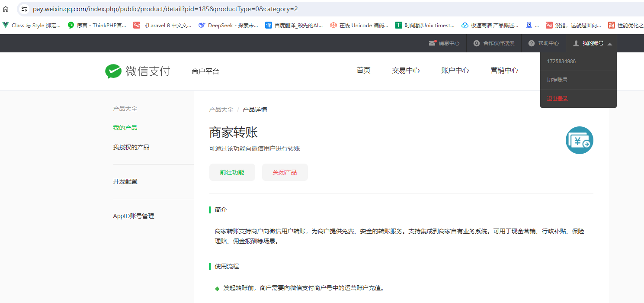Click the 使用流程 section heading

(227, 266)
